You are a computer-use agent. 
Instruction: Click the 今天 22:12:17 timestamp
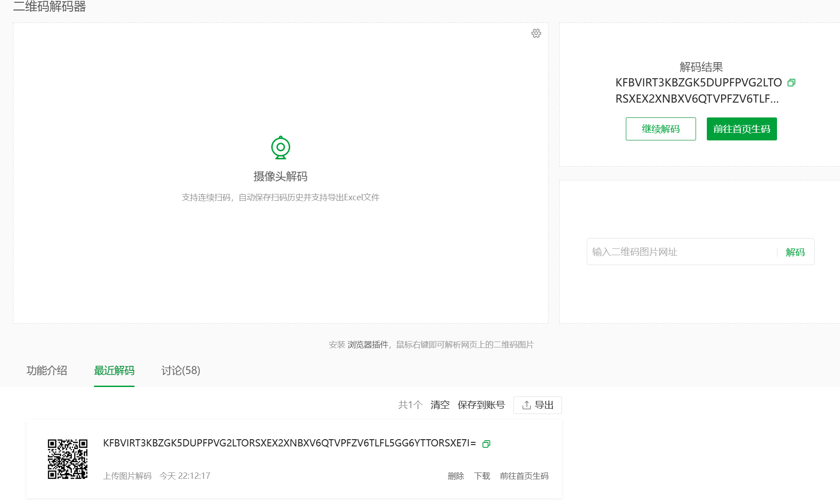coord(185,476)
